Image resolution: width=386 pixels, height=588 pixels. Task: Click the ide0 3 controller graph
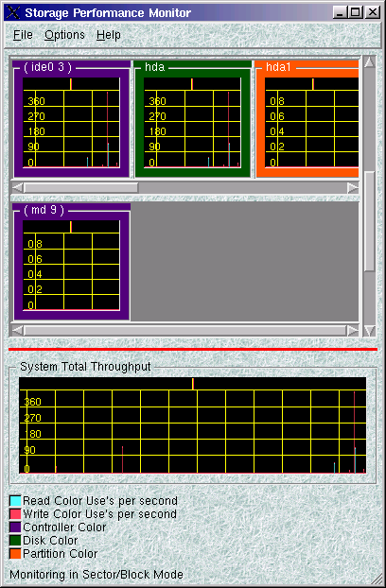(71, 122)
